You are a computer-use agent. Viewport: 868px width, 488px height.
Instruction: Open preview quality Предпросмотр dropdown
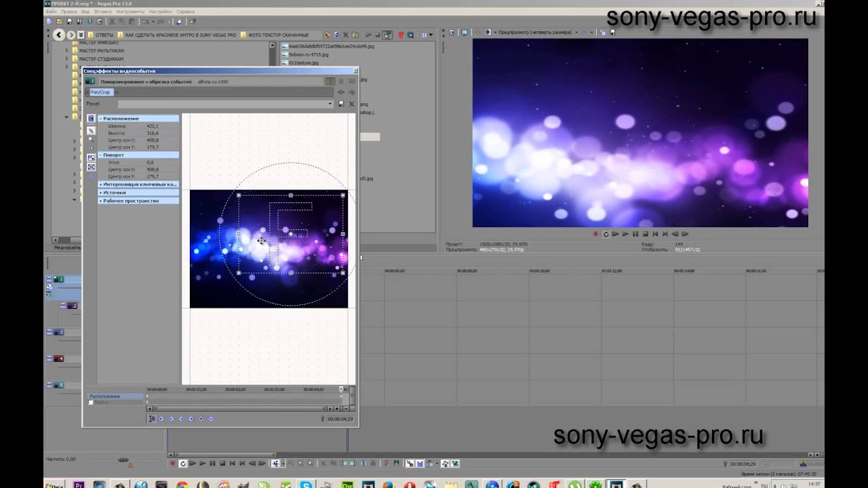tap(576, 32)
